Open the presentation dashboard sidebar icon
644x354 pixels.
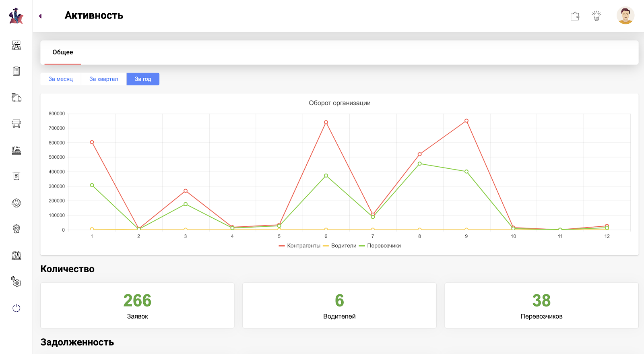[16, 45]
